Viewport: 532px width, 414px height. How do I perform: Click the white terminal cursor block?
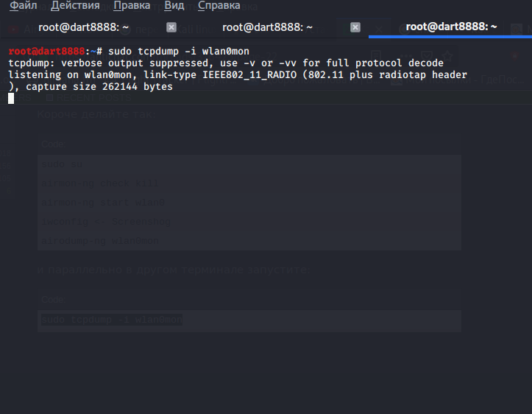tap(11, 99)
